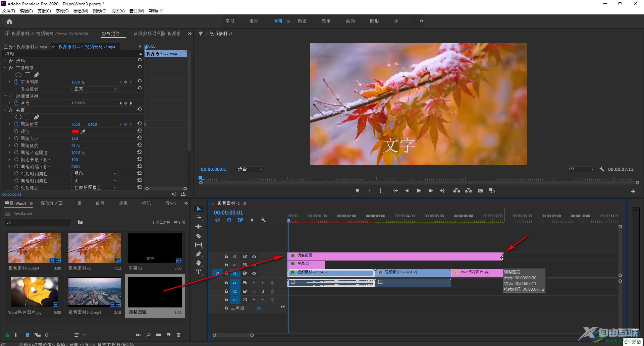This screenshot has height=346, width=644.
Task: Click the eyedropper next to color swatch
Action: (x=83, y=131)
